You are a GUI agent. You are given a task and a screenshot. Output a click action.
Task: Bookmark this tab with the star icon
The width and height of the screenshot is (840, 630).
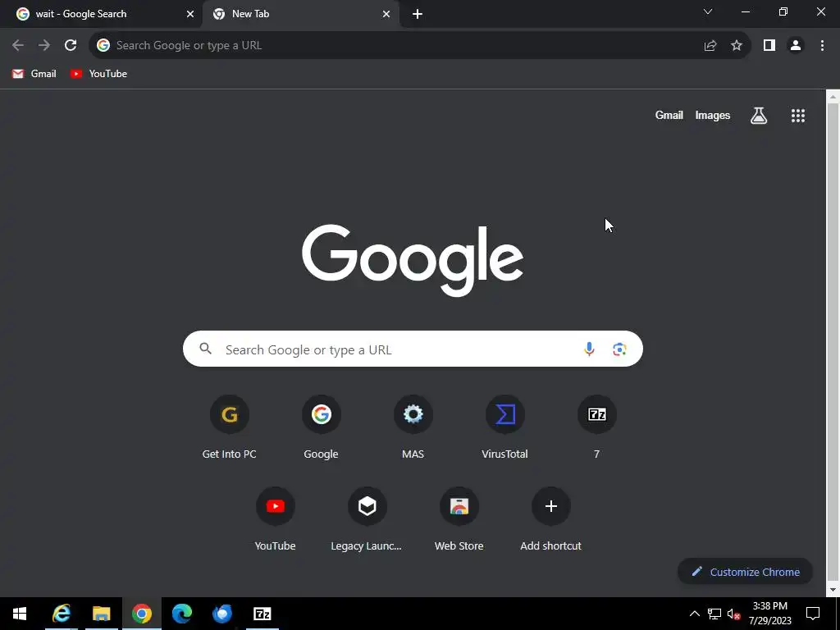737,46
